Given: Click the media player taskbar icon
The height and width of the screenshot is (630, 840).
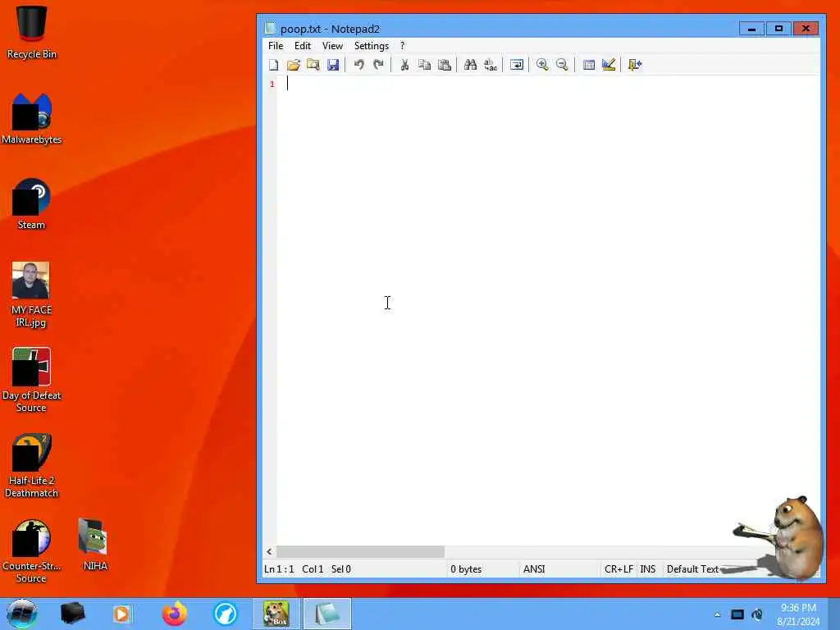Looking at the screenshot, I should [x=122, y=614].
